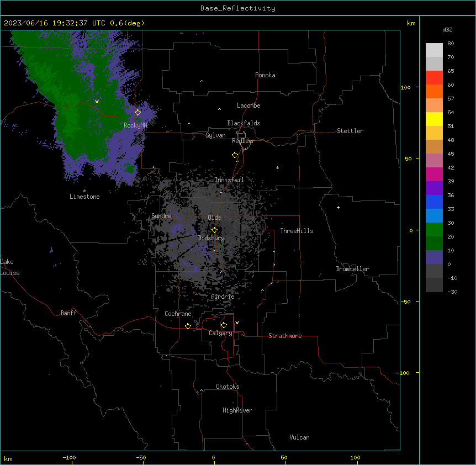This screenshot has height=465, width=476.
Task: Click the ThreeHills label
Action: coord(297,231)
